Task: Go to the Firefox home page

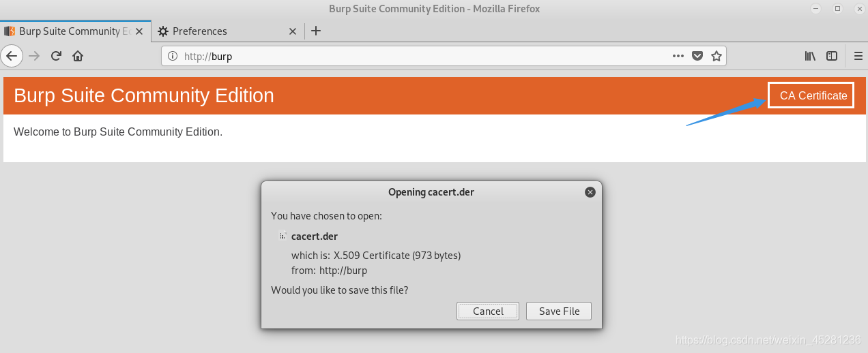Action: click(78, 56)
